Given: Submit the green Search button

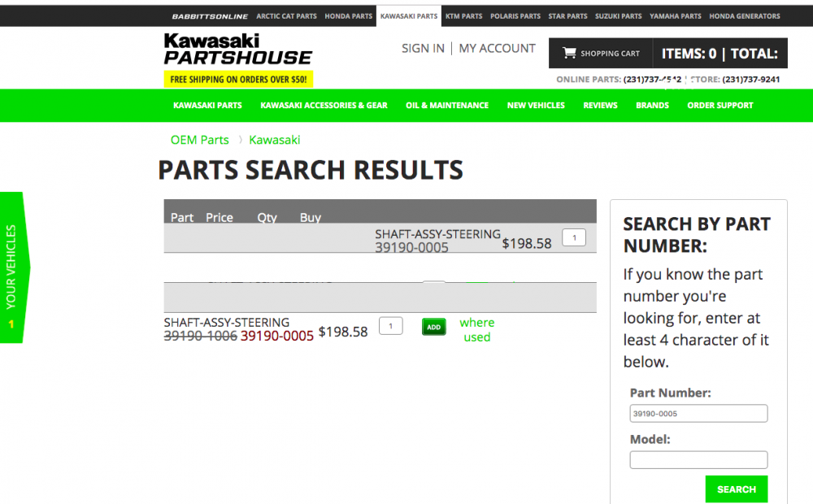Looking at the screenshot, I should coord(737,489).
